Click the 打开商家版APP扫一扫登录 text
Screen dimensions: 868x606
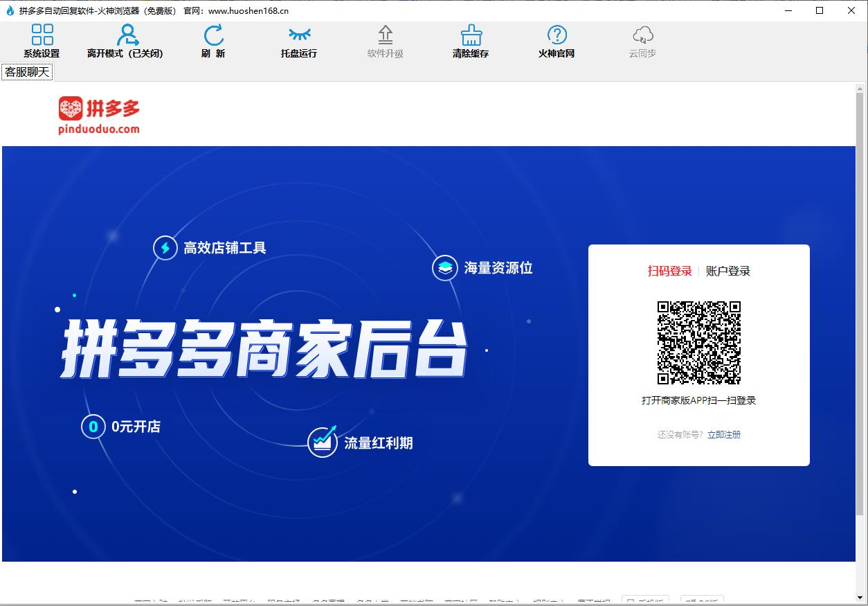click(698, 400)
